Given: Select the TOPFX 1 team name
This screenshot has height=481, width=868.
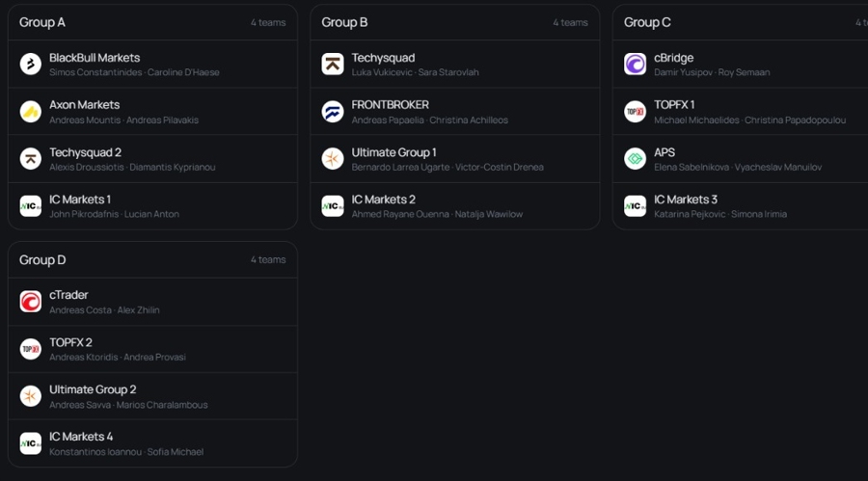Looking at the screenshot, I should coord(674,105).
